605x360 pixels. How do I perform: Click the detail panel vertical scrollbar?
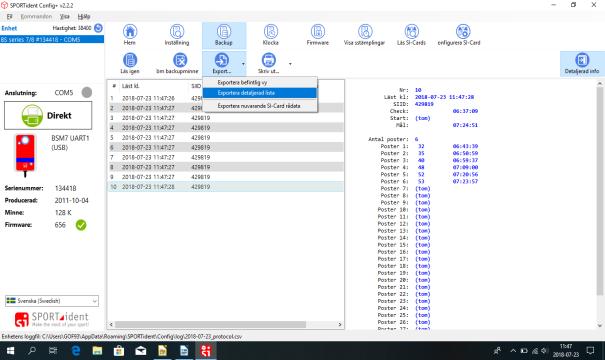coord(600,191)
